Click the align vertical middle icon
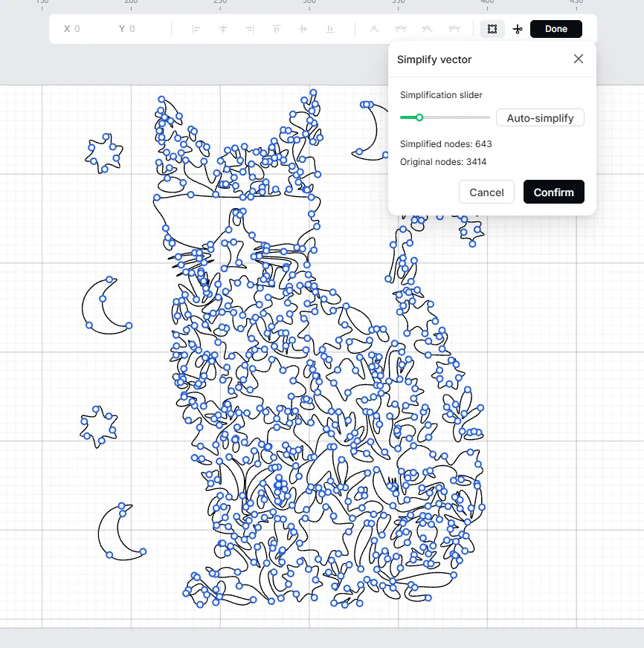This screenshot has width=644, height=648. click(303, 29)
